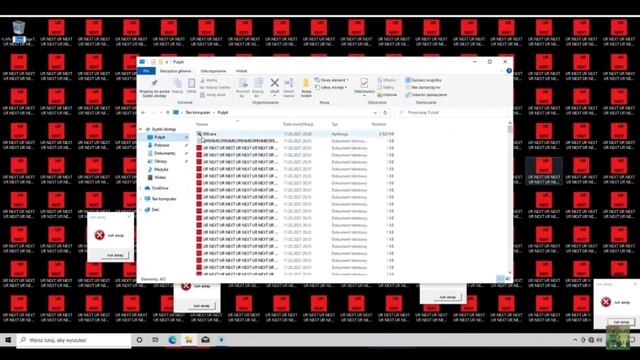Viewport: 640px width, 360px height.
Task: Sort by the Nazwa column header
Action: 202,124
